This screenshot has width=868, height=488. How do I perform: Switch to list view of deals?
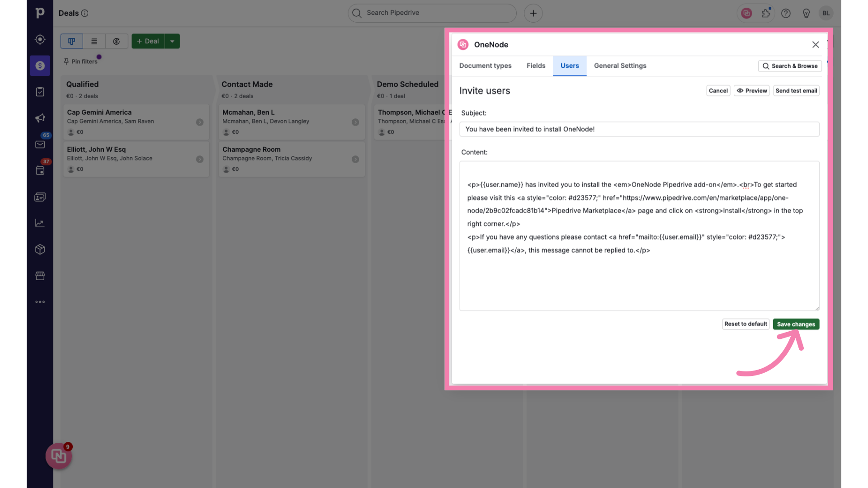[x=94, y=41]
